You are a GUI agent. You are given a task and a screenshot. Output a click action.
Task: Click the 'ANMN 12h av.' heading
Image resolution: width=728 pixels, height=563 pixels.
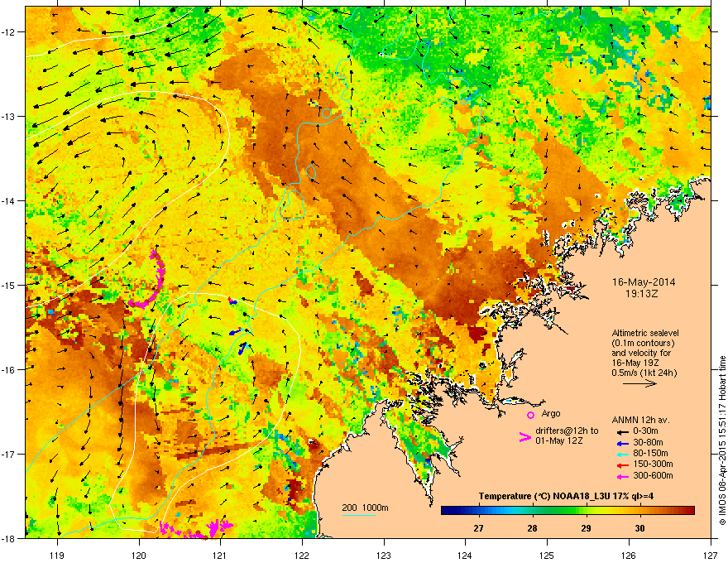[640, 420]
